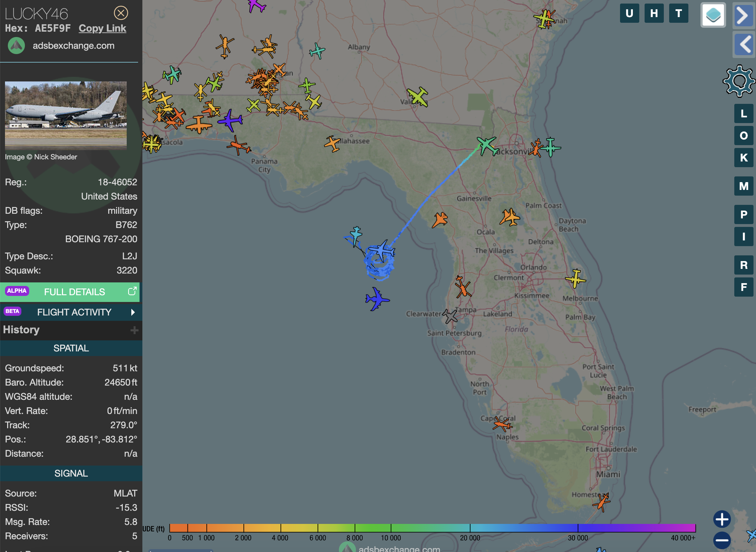Open the map layers selector icon

713,15
